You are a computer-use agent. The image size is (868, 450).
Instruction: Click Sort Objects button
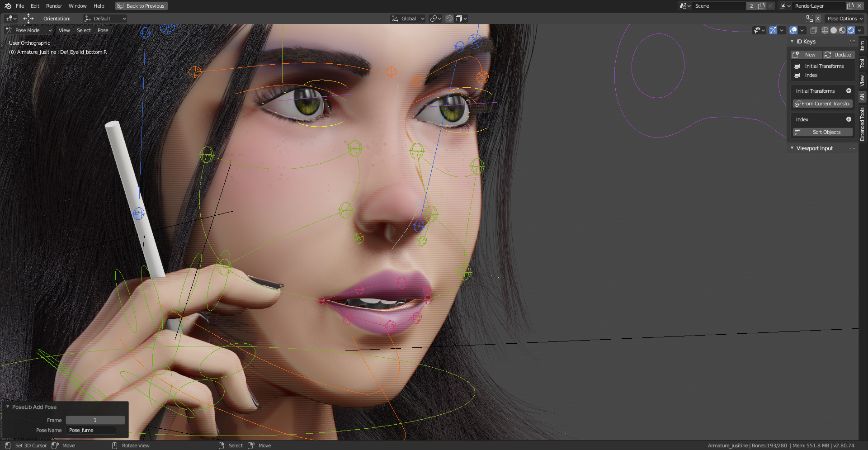coord(823,132)
